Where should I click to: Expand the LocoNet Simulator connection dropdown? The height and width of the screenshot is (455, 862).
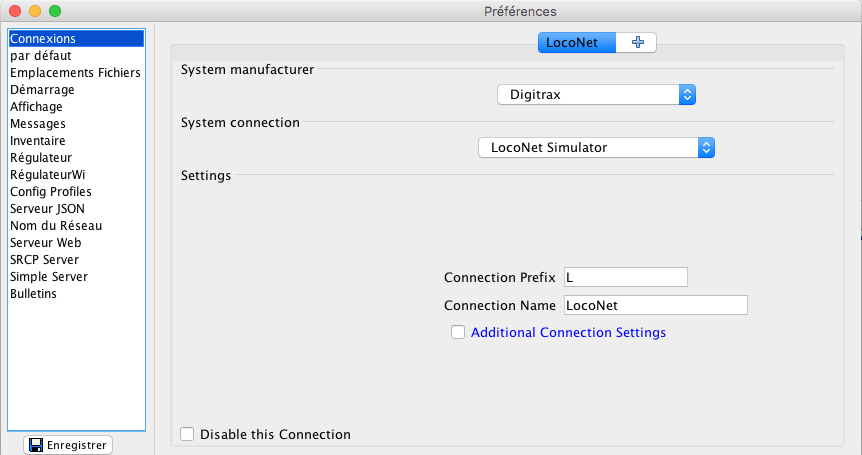(x=597, y=147)
